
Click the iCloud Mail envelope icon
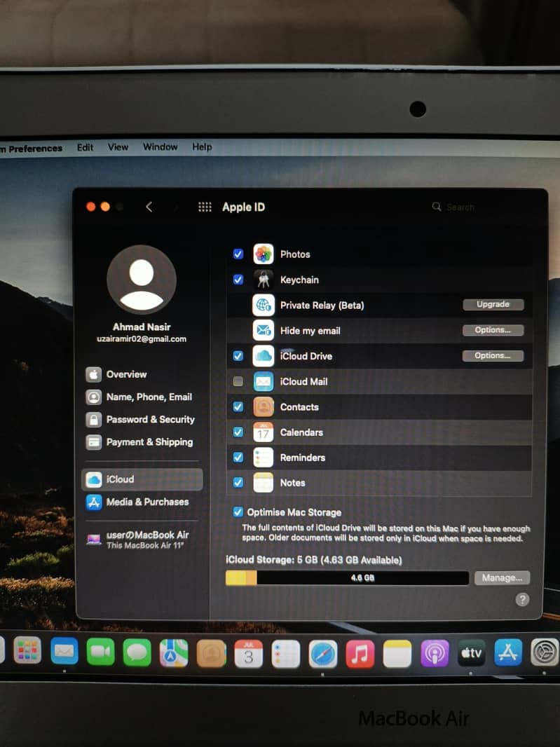pyautogui.click(x=263, y=381)
